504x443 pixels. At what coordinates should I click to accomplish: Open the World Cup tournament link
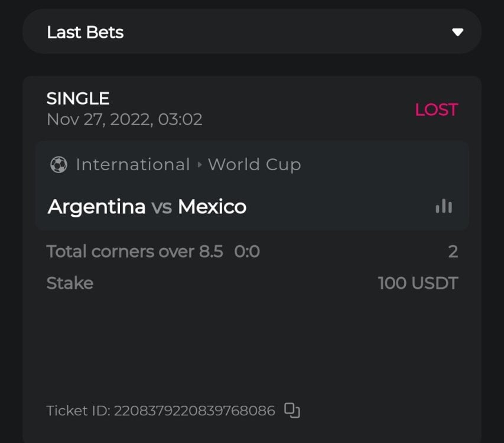coord(254,164)
